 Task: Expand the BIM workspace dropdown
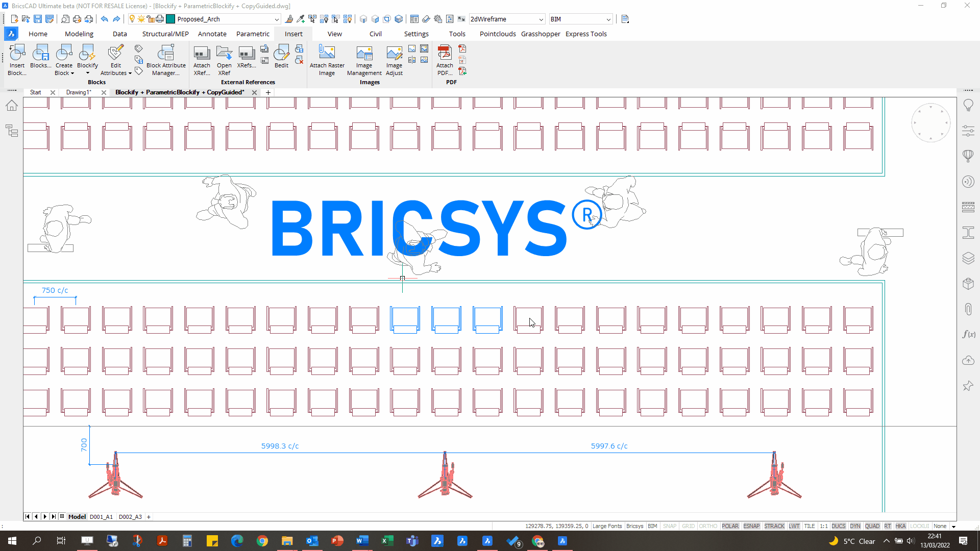608,19
